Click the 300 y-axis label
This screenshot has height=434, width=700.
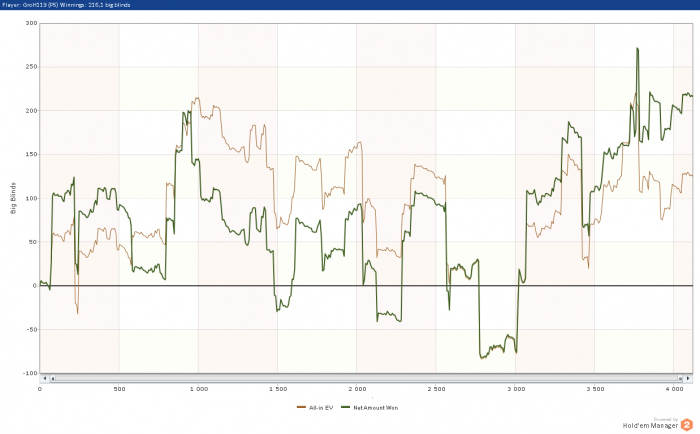tap(31, 23)
